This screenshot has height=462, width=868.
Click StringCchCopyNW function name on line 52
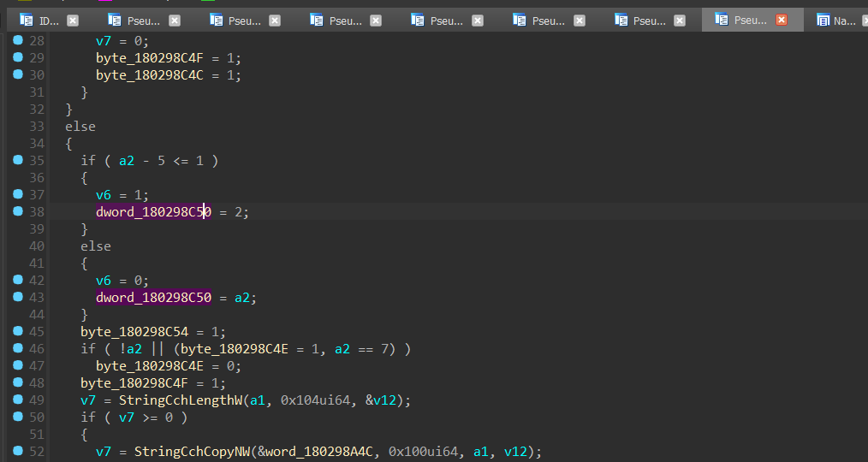point(192,452)
